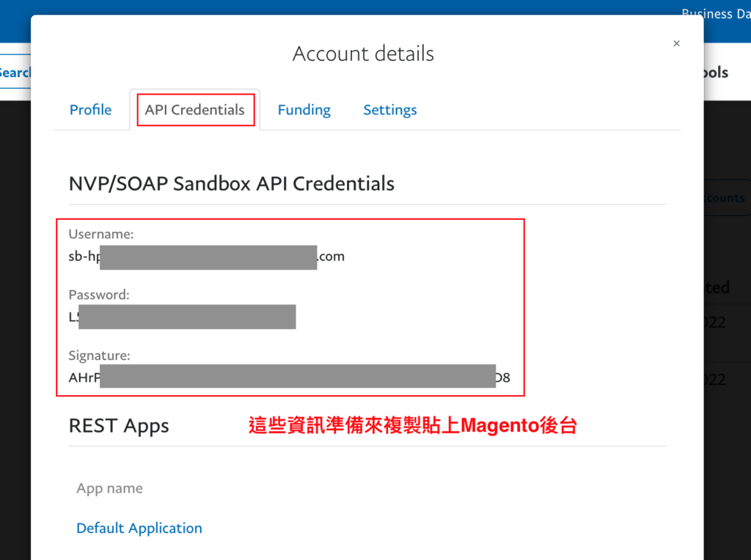The image size is (751, 560).
Task: Click the NVP/SOAP Sandbox API Credentials heading
Action: pos(231,183)
